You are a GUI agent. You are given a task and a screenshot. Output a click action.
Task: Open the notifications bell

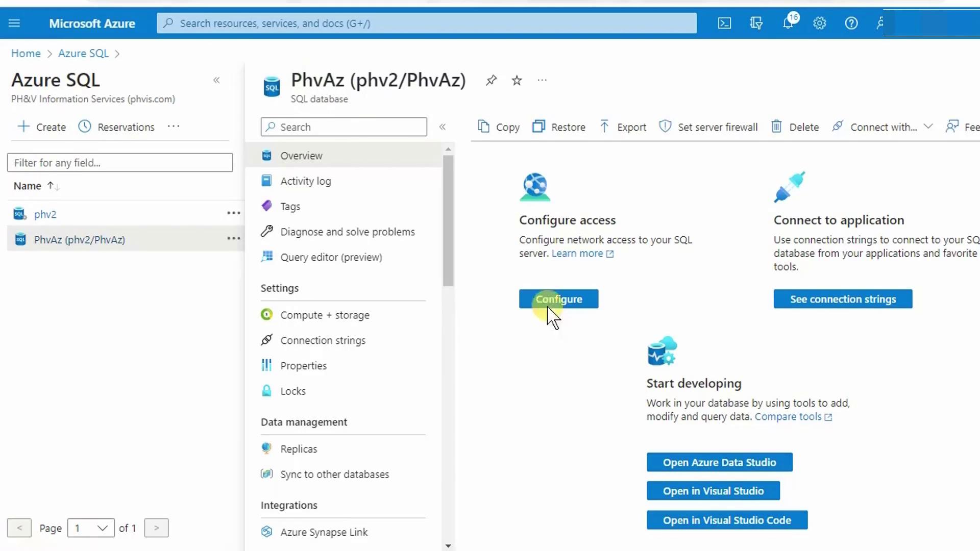(x=788, y=23)
